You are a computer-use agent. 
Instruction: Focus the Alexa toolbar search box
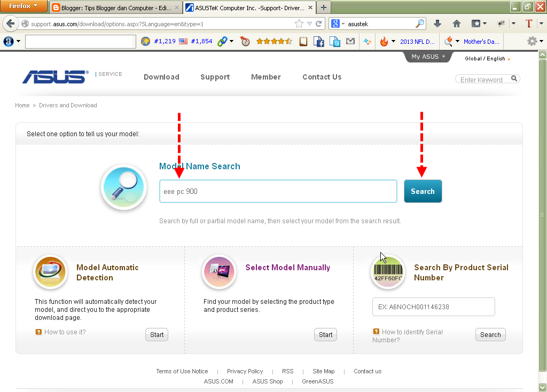point(81,42)
